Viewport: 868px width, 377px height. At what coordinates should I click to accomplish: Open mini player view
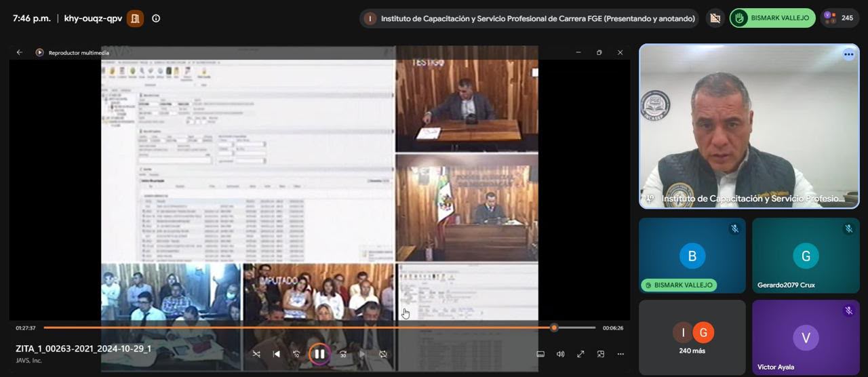tap(601, 354)
